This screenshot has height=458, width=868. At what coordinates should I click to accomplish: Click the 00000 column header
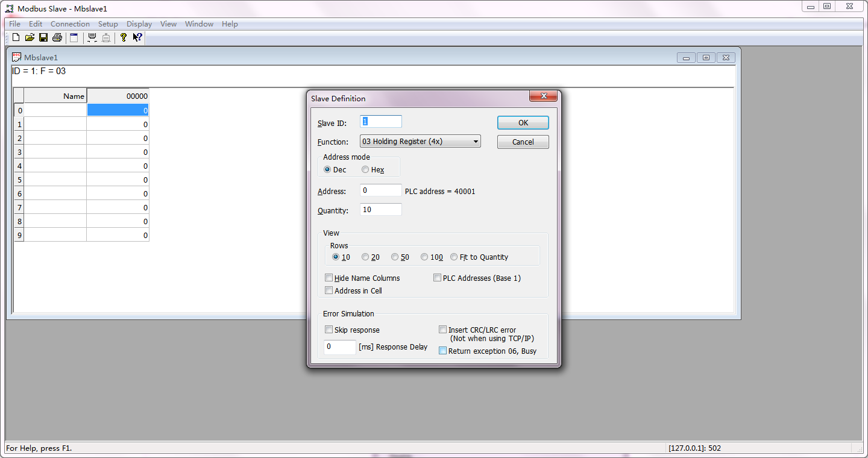118,96
